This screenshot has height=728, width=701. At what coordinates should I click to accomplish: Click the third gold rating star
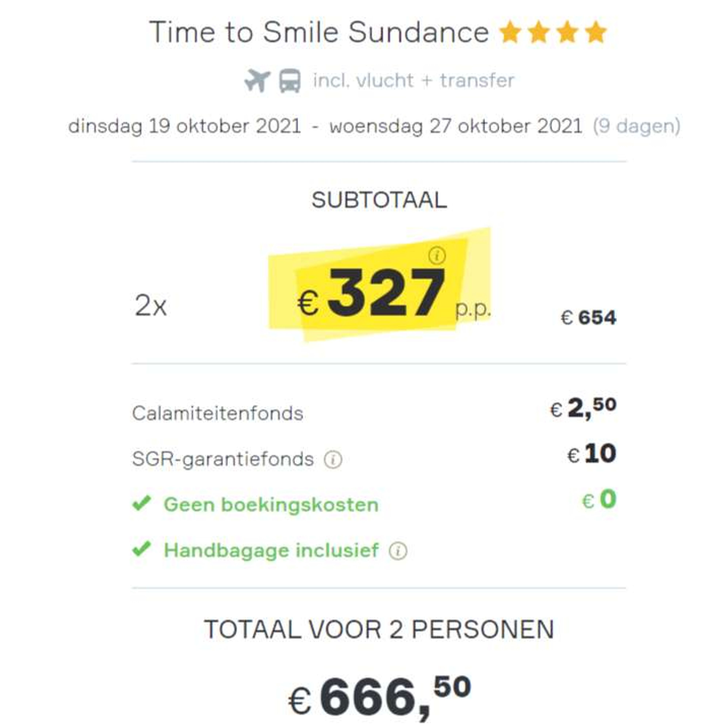tap(567, 32)
